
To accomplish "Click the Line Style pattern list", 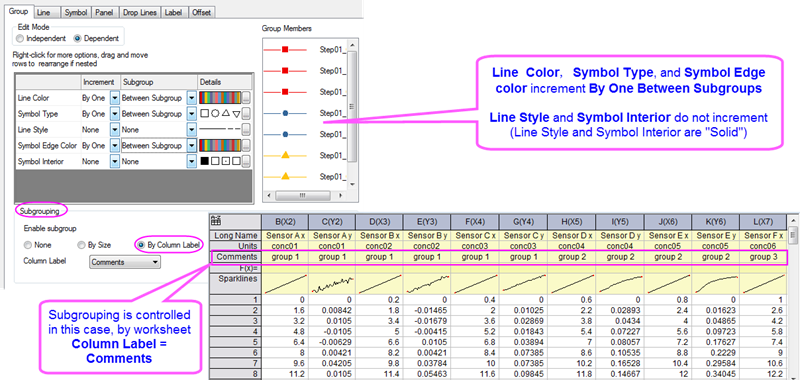I will coord(219,130).
